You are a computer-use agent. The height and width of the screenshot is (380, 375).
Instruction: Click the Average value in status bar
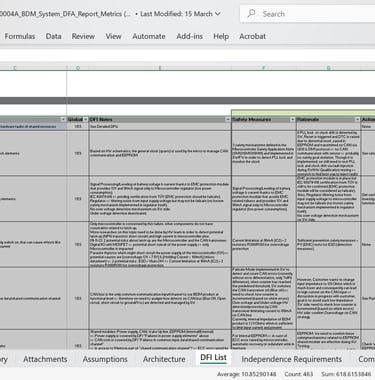[246, 374]
